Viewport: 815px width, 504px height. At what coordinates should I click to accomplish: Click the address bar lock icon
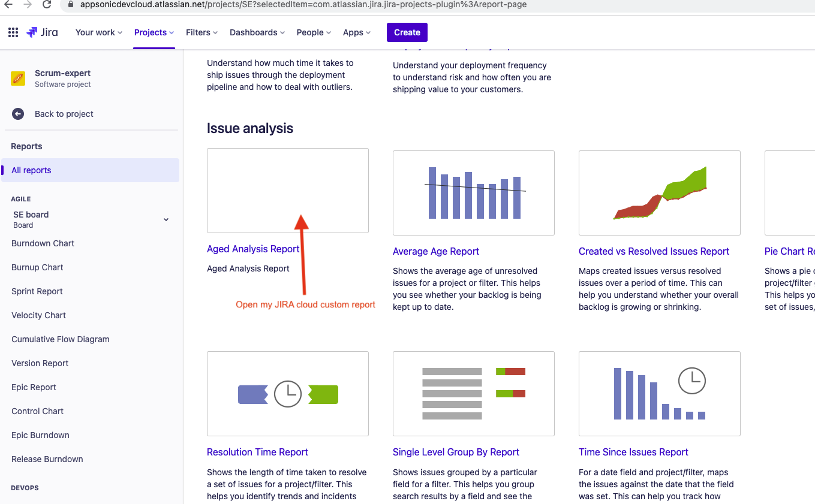pos(71,4)
